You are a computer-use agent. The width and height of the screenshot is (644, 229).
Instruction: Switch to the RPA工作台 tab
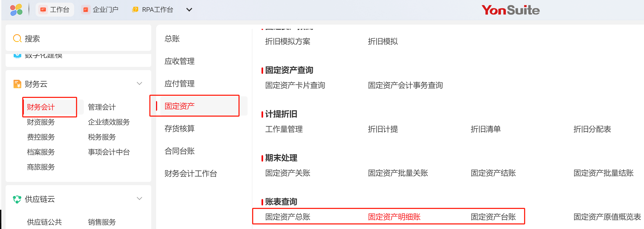[x=153, y=10]
